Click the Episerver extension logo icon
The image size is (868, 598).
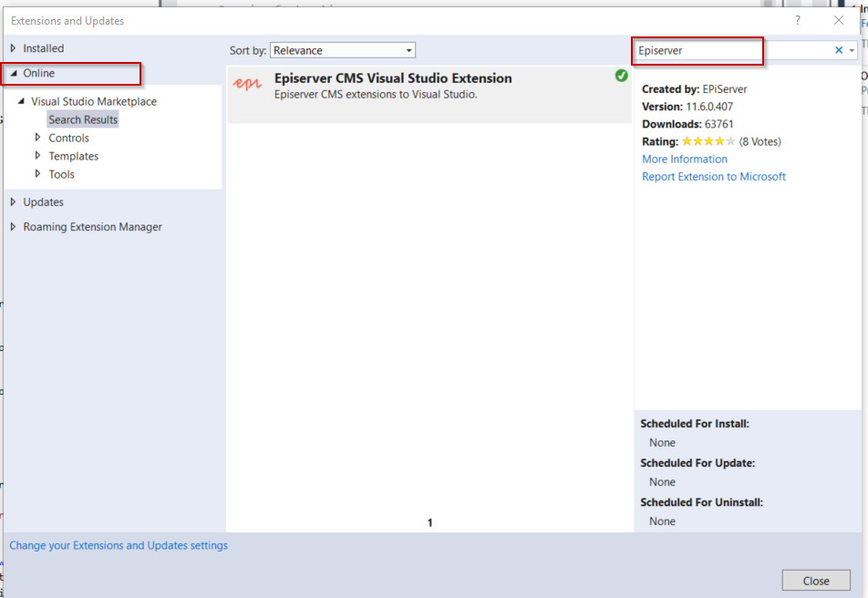coord(247,84)
